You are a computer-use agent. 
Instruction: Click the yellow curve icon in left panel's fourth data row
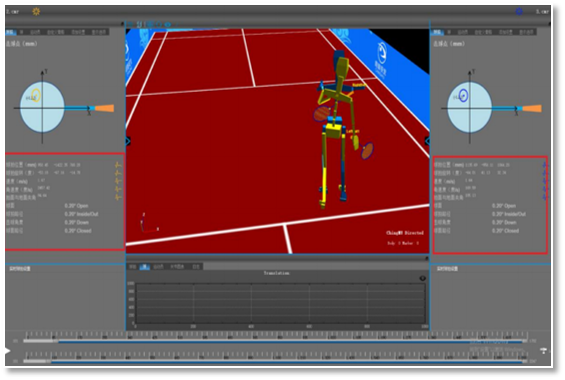[x=118, y=189]
